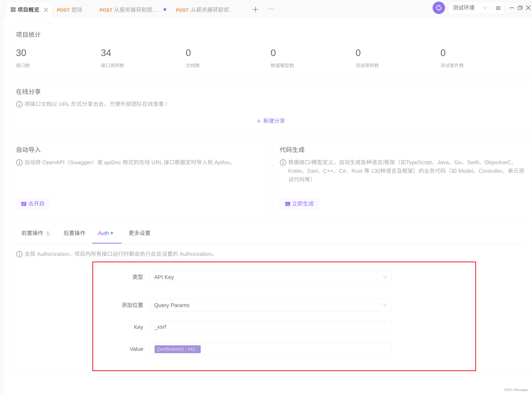
Task: Click the purple sync refresh icon
Action: (x=439, y=8)
